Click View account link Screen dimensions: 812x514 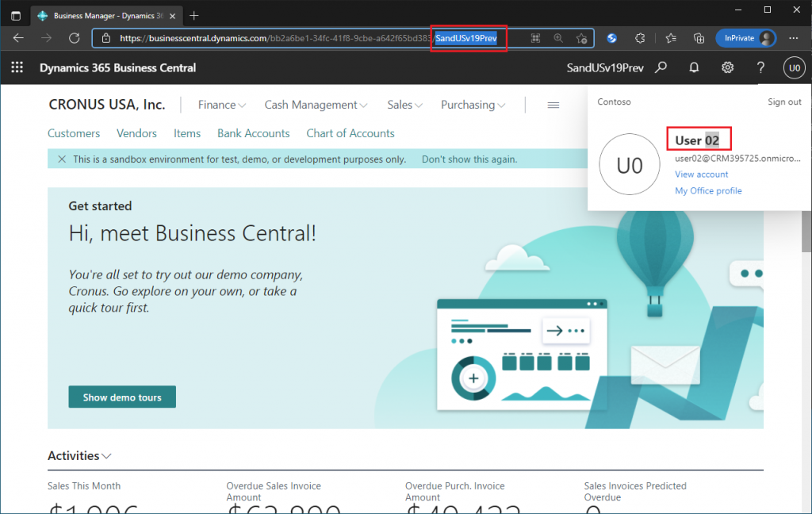[701, 174]
